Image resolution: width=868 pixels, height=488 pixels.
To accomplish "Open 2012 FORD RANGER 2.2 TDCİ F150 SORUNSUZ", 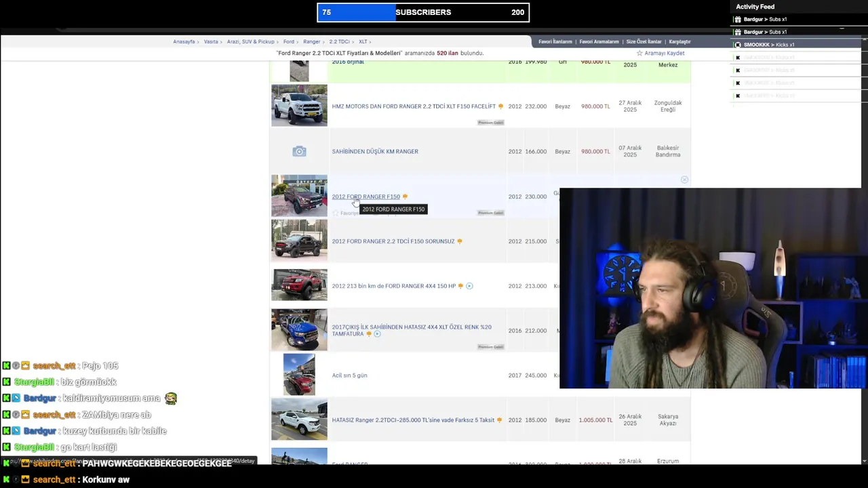I will [x=393, y=241].
